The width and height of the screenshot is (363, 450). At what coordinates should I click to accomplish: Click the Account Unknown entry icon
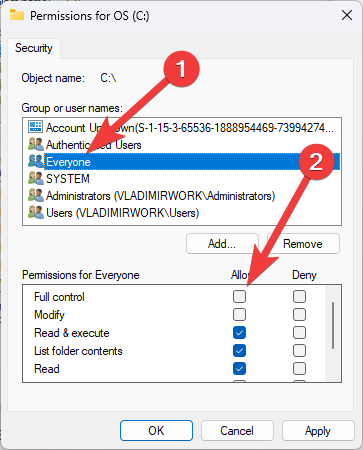tap(35, 127)
